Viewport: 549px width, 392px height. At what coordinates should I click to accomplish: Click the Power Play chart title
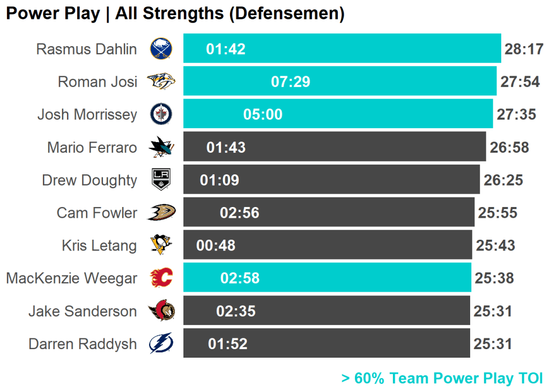175,13
